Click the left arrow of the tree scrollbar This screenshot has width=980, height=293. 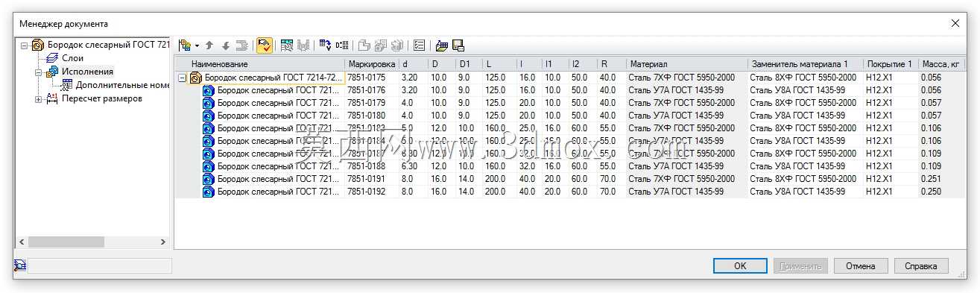coord(22,242)
